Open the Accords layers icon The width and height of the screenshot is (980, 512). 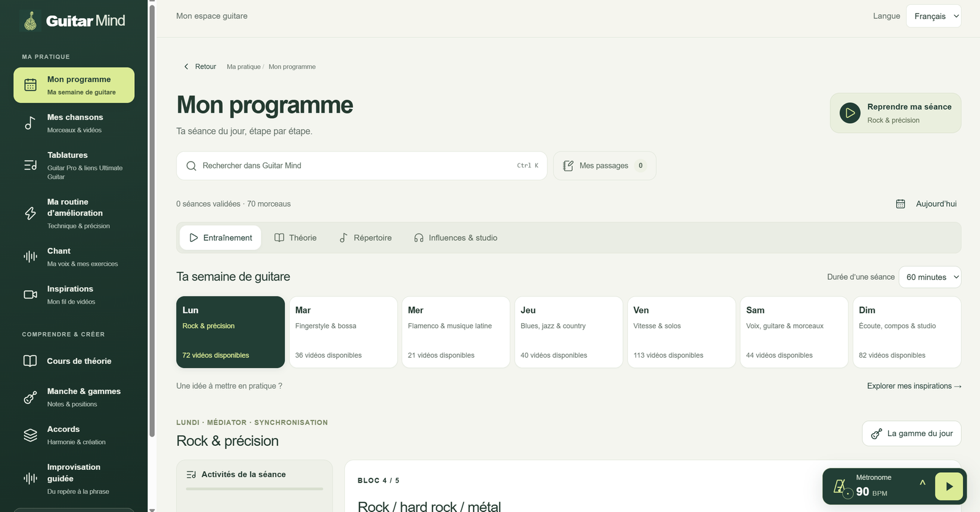pos(30,435)
